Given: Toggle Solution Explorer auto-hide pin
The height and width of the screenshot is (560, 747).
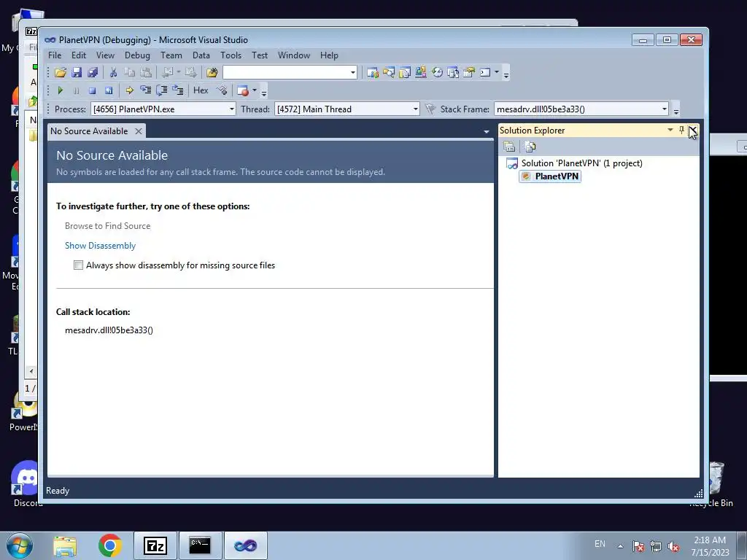Looking at the screenshot, I should coord(681,130).
